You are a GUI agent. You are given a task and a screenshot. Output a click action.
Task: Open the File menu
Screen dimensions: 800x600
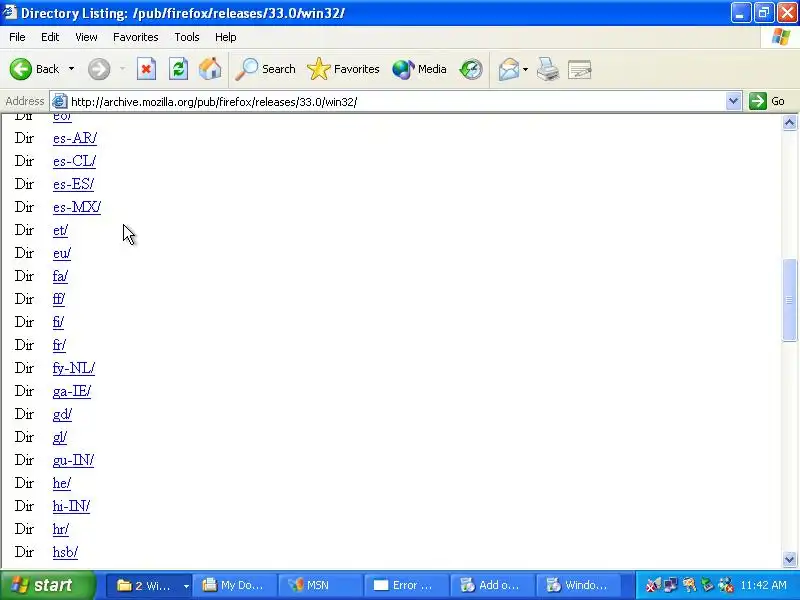click(x=17, y=37)
